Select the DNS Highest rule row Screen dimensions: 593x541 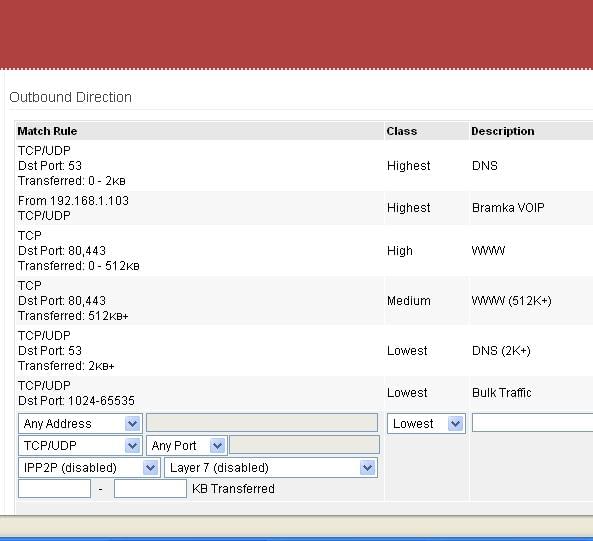304,166
